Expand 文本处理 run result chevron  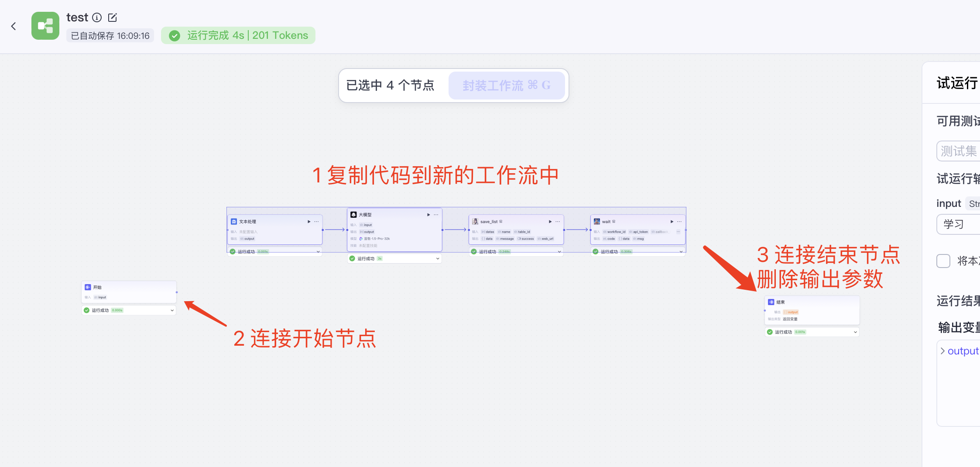click(x=318, y=252)
